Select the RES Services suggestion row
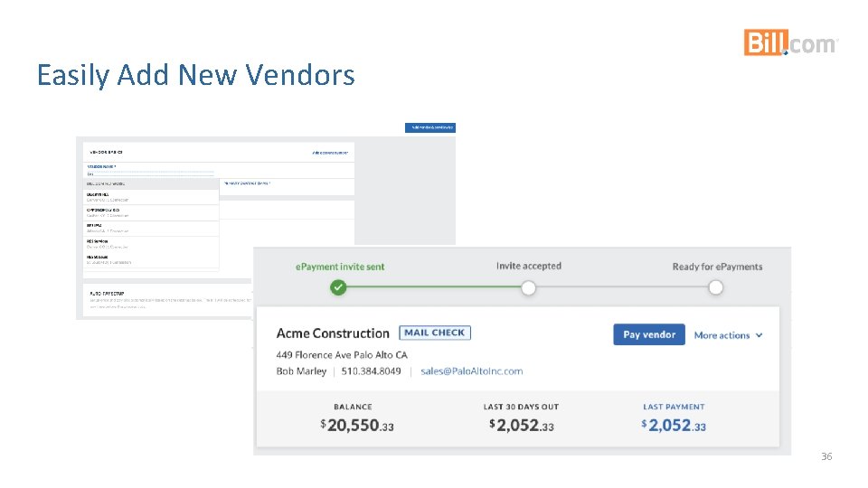 (x=151, y=244)
